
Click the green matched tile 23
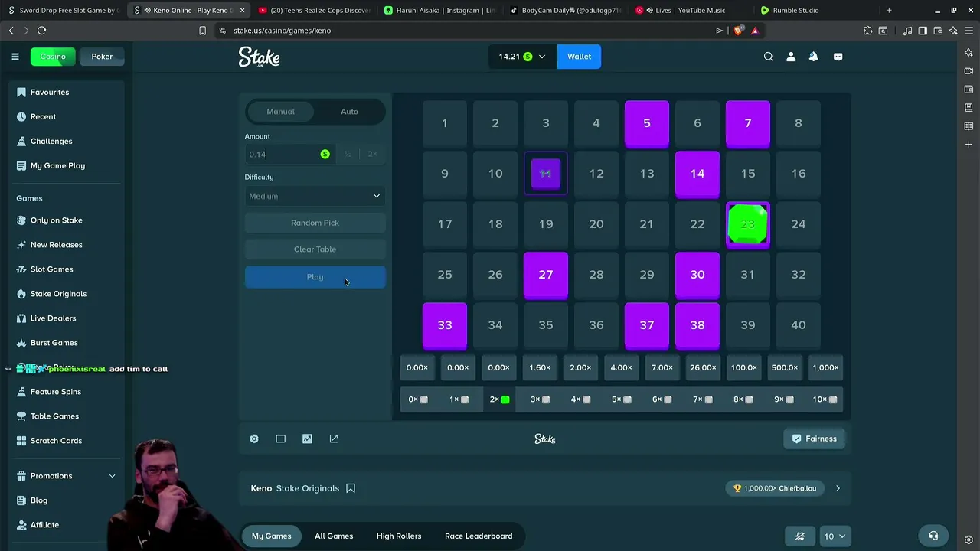click(748, 224)
